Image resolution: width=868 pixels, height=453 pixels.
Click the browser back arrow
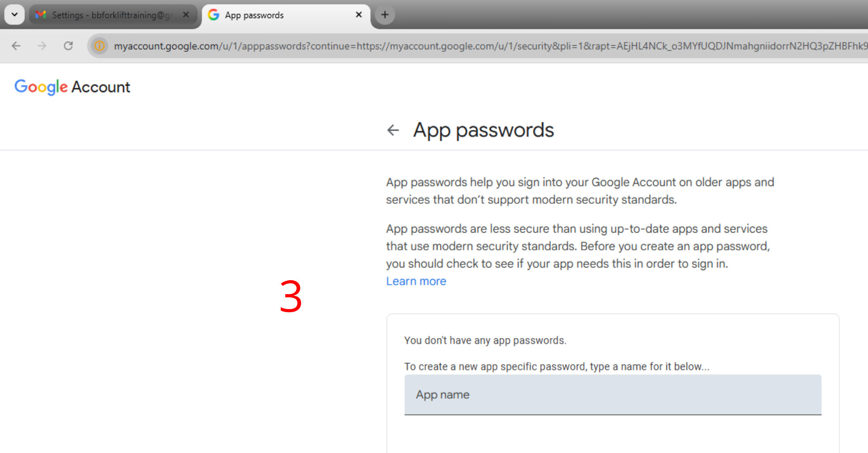click(16, 46)
